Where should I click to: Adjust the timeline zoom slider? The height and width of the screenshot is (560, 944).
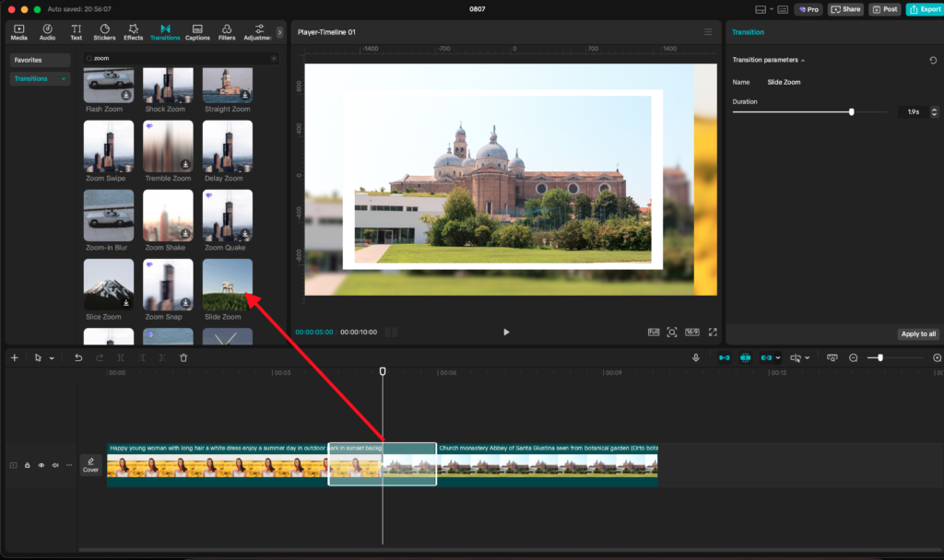click(x=880, y=358)
